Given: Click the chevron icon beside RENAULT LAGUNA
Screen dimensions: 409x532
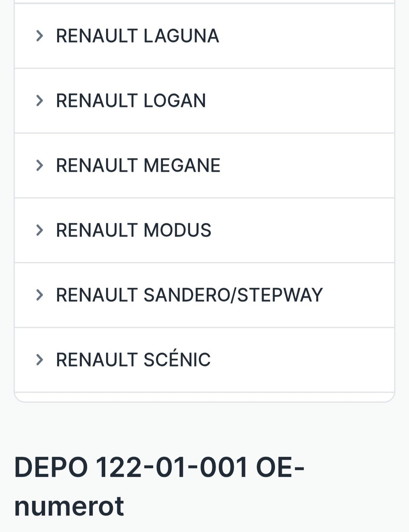Looking at the screenshot, I should coord(40,36).
